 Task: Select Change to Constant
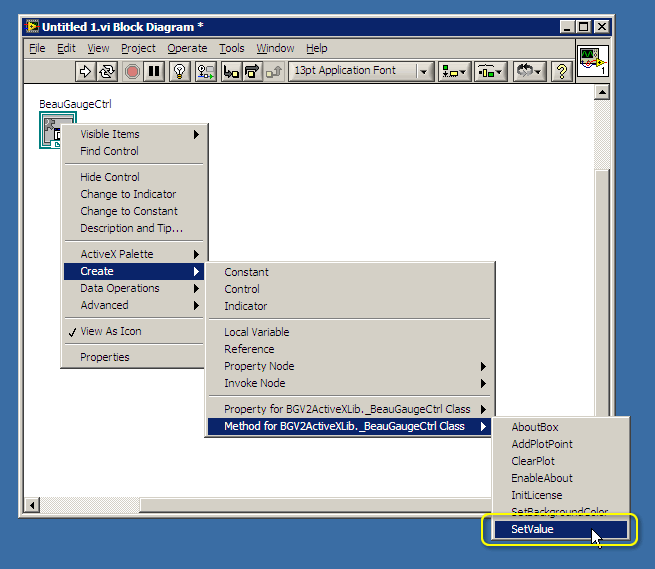134,211
